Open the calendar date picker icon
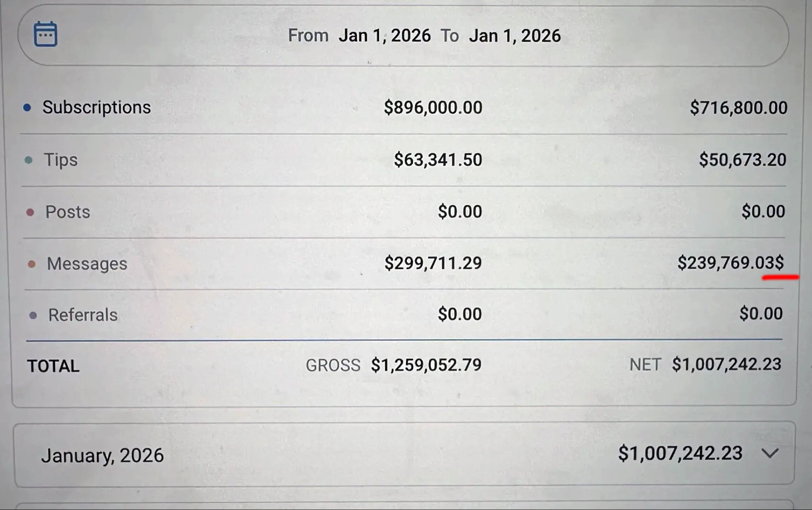The width and height of the screenshot is (812, 510). [45, 33]
